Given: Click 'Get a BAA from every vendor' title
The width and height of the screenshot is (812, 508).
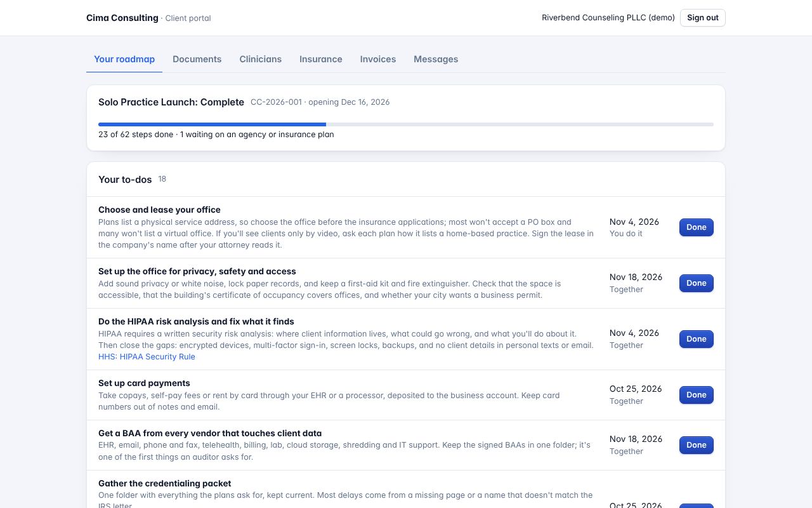Looking at the screenshot, I should click(x=210, y=433).
